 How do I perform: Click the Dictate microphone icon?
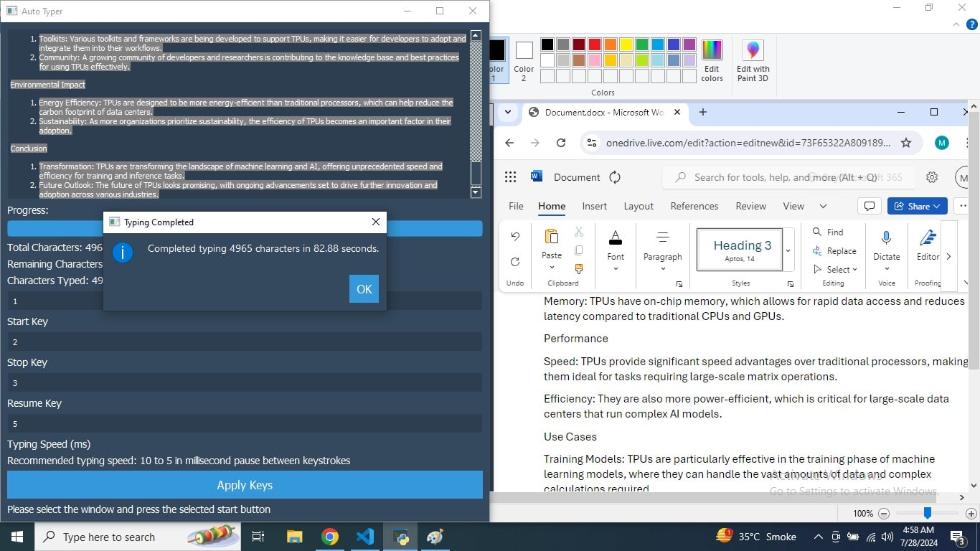coord(886,238)
